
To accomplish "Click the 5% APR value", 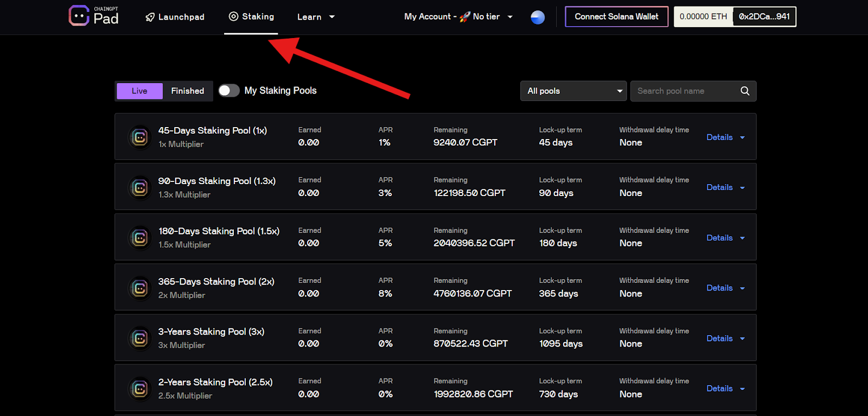I will point(385,243).
